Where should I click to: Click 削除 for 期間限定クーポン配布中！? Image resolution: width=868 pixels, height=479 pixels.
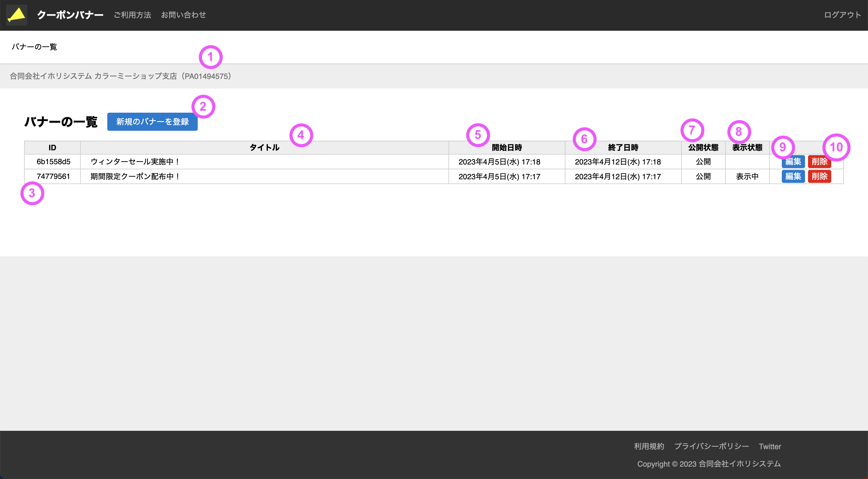tap(819, 176)
